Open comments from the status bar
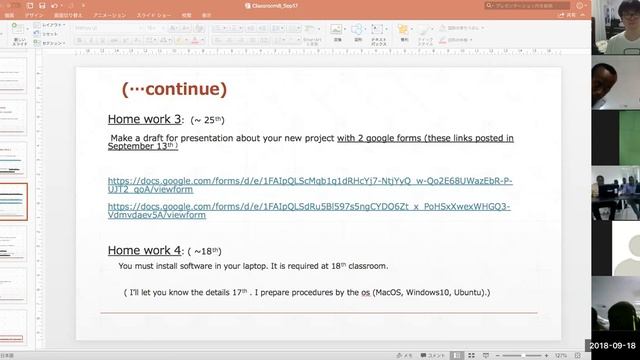 pyautogui.click(x=433, y=356)
